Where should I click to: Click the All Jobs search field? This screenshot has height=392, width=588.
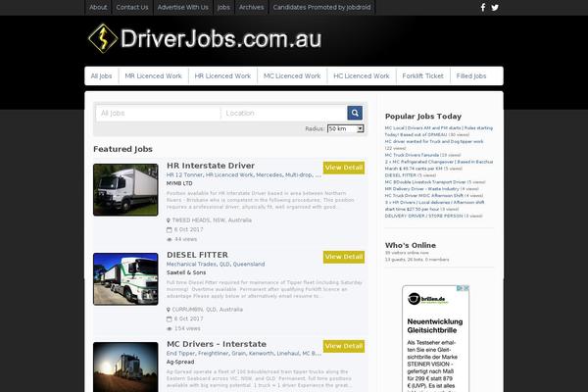pos(158,113)
